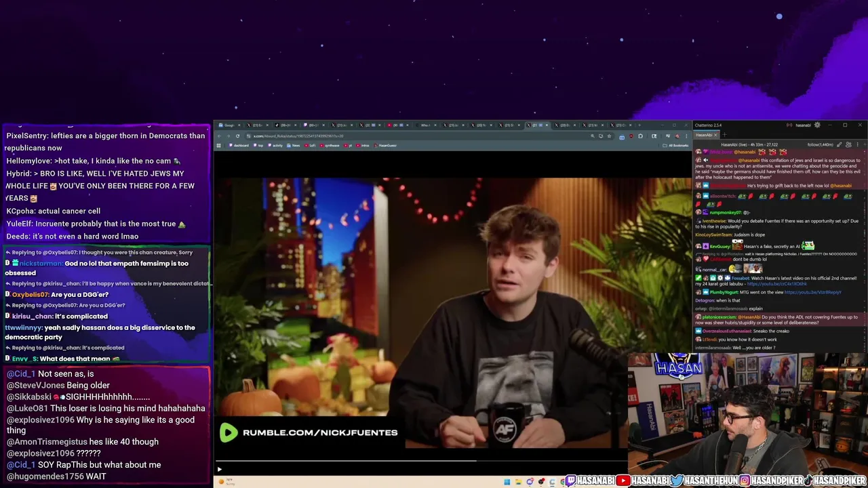The width and height of the screenshot is (868, 488).
Task: Open the Windows Start button
Action: point(507,482)
